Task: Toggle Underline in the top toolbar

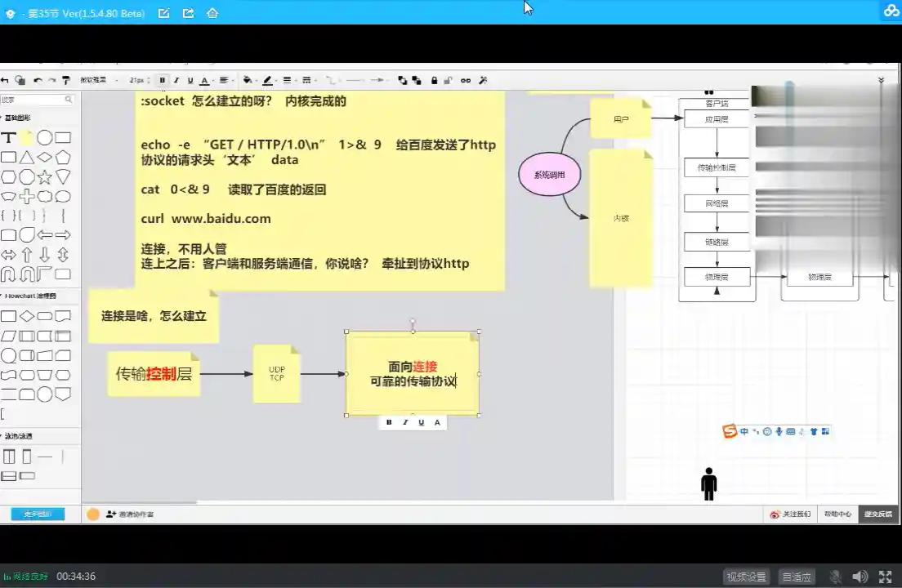Action: pos(190,81)
